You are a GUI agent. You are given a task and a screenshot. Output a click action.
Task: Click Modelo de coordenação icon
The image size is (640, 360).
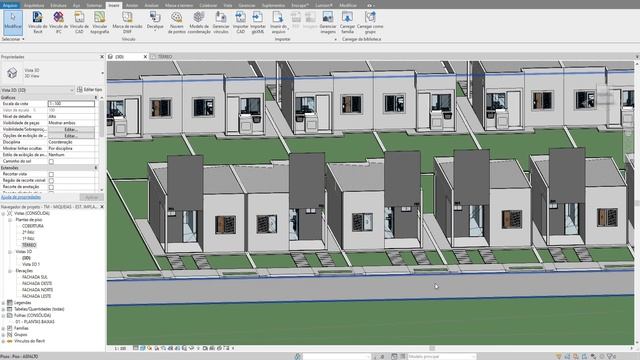(199, 18)
